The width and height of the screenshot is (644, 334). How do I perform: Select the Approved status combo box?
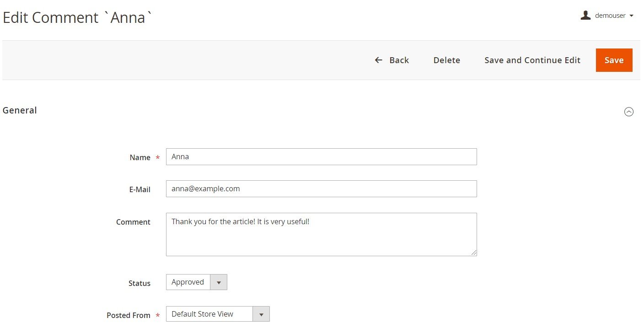coord(197,282)
